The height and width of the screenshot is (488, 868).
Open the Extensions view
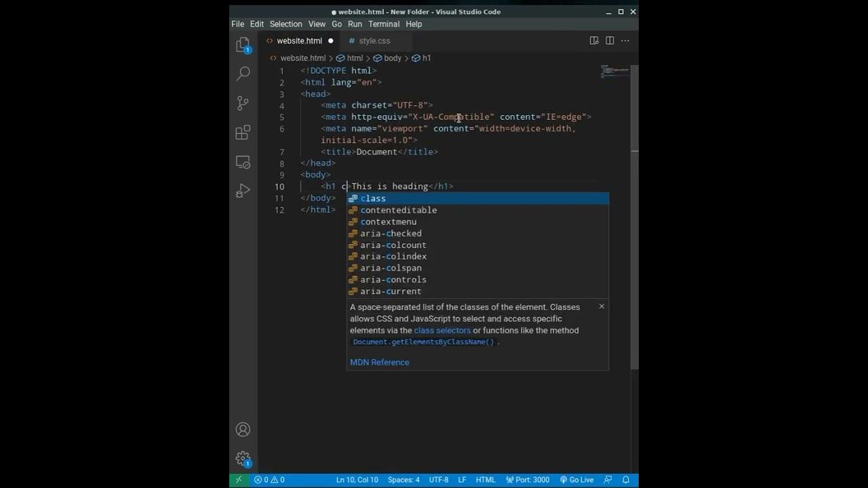243,133
